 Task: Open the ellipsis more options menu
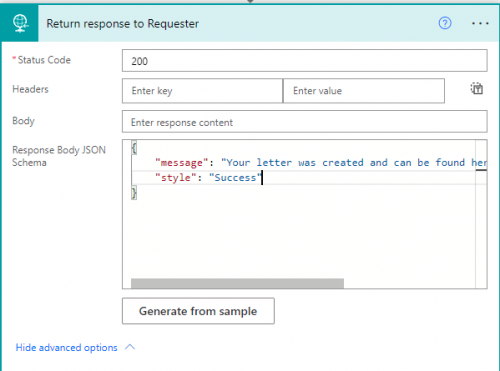click(x=480, y=24)
